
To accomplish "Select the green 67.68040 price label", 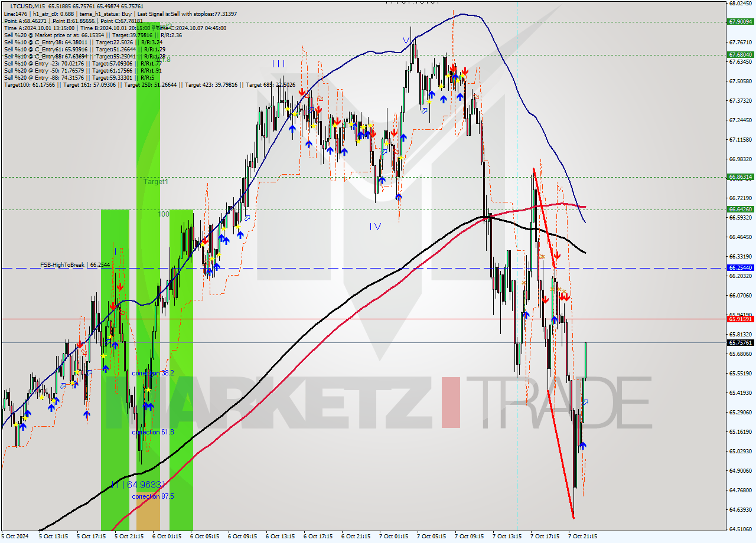I will (741, 55).
